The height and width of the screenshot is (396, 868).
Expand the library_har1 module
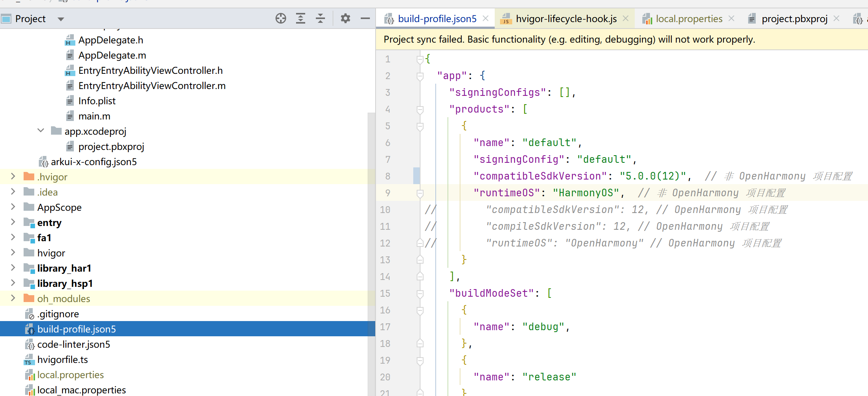(13, 267)
